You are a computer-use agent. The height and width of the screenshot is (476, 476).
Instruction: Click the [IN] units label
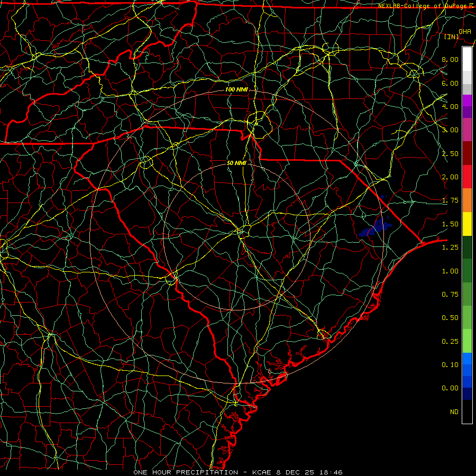(452, 37)
